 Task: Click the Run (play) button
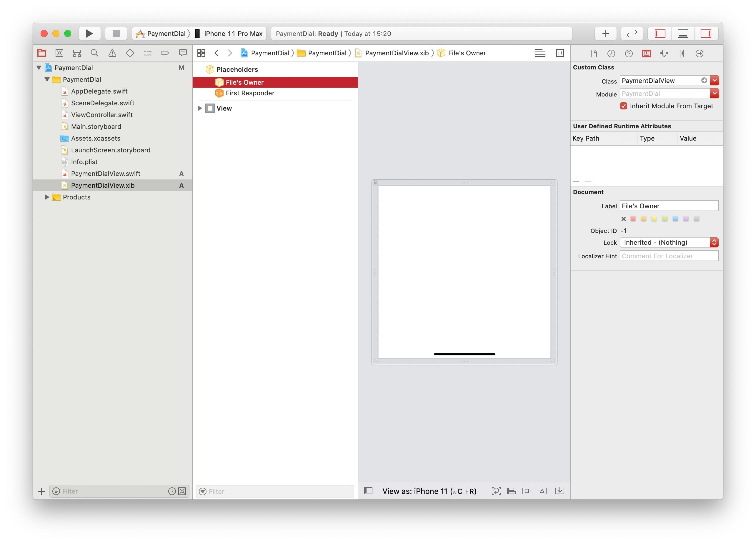click(x=89, y=34)
